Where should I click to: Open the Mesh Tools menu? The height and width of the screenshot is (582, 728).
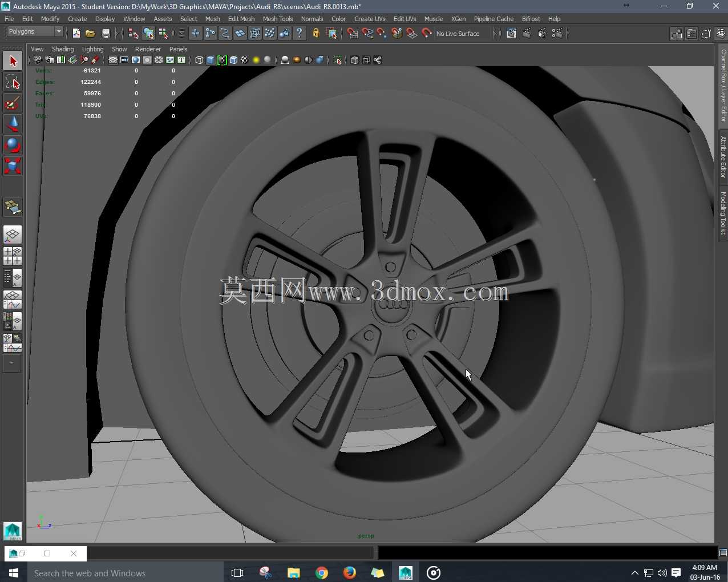278,19
